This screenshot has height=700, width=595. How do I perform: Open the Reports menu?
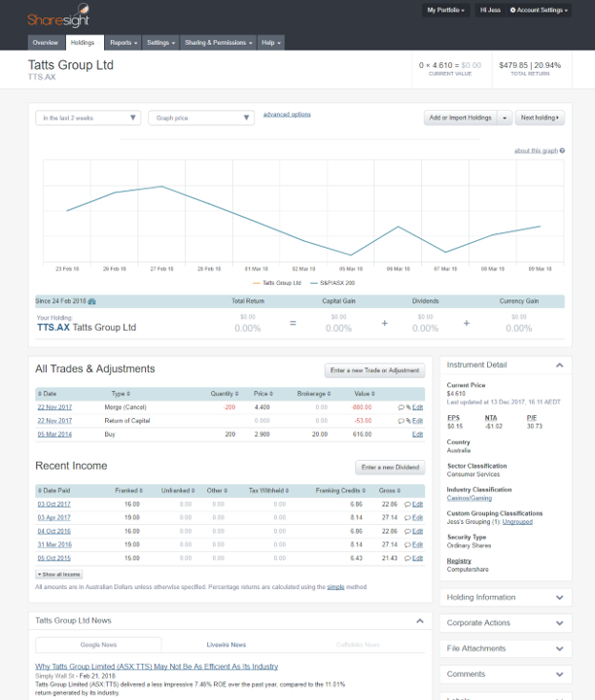(123, 43)
